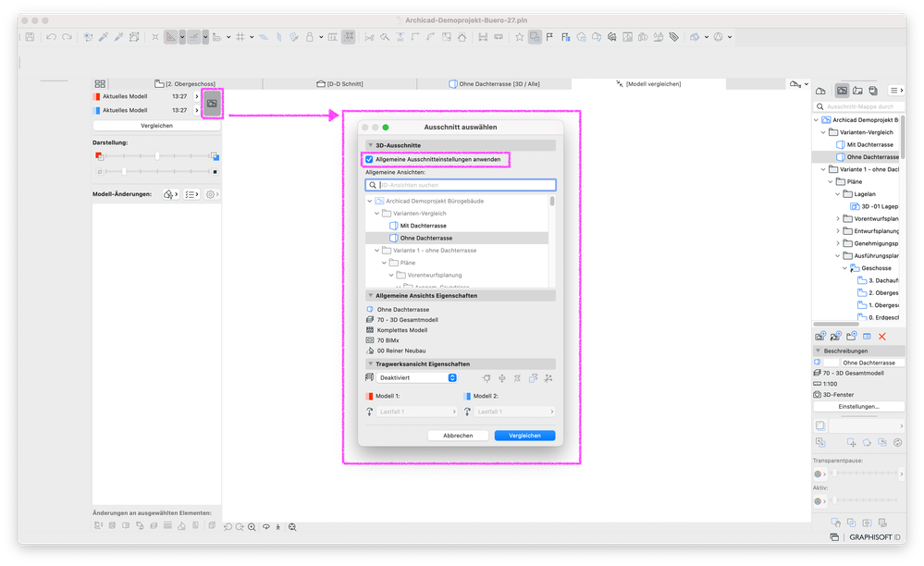Click the Save icon in the toolbar

coord(30,37)
